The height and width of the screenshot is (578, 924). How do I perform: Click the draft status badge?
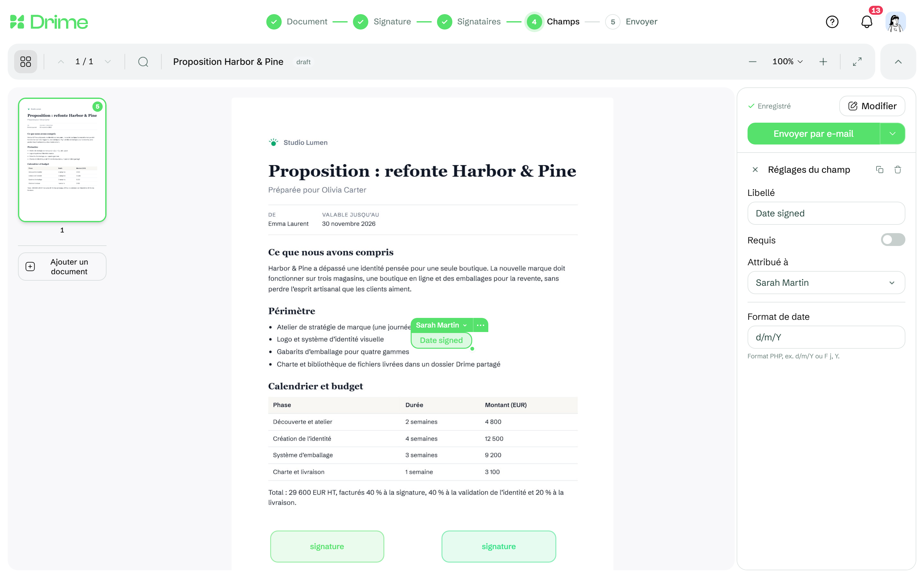(x=304, y=62)
